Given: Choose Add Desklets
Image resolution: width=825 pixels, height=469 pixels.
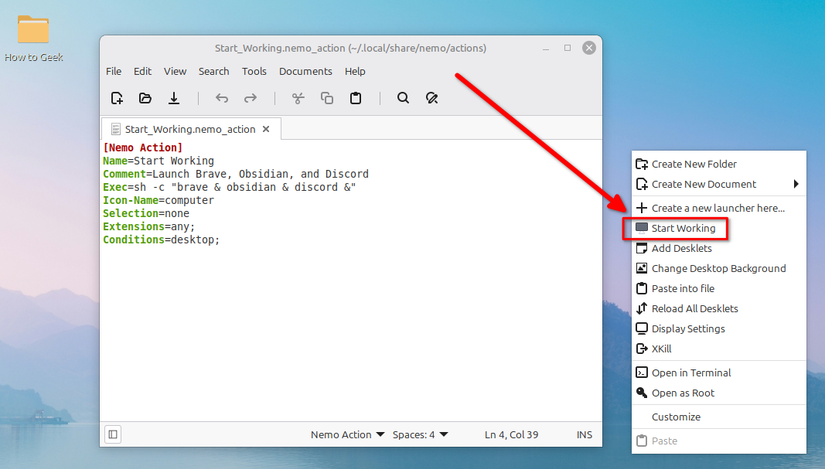Looking at the screenshot, I should click(x=719, y=248).
